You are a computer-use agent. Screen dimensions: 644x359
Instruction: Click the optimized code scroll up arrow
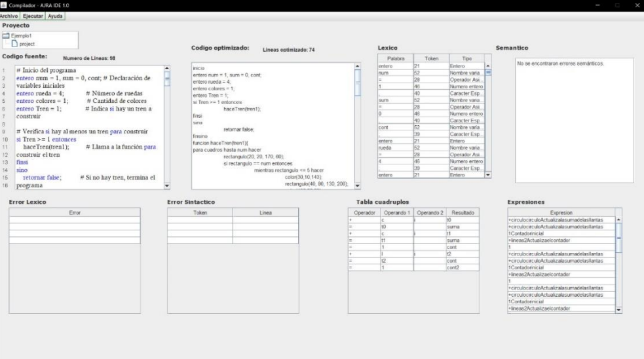point(357,66)
